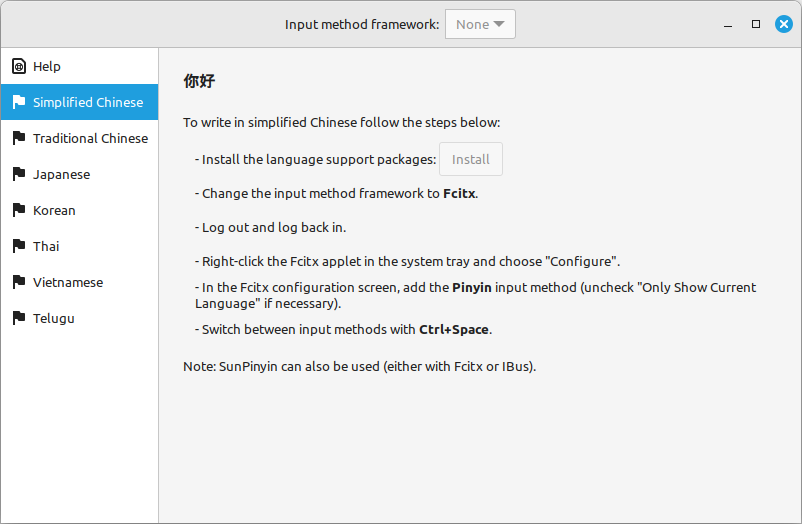
Task: Minimize the input method window
Action: tap(728, 24)
